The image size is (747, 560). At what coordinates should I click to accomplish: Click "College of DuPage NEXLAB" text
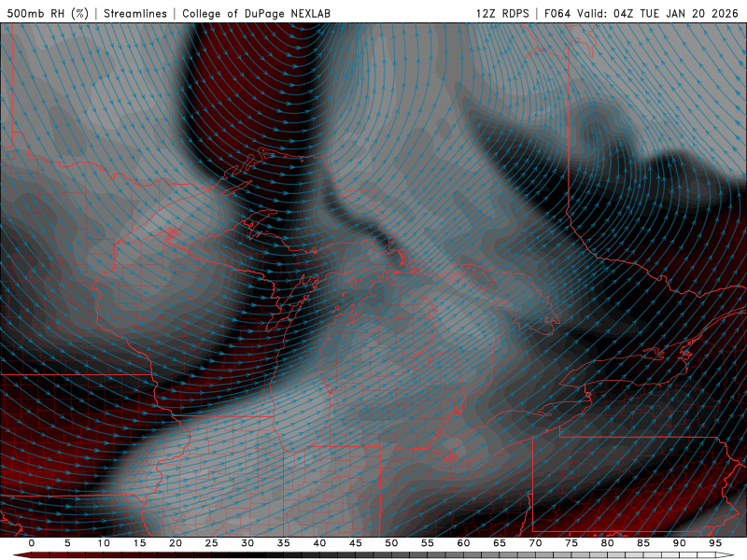tap(256, 13)
